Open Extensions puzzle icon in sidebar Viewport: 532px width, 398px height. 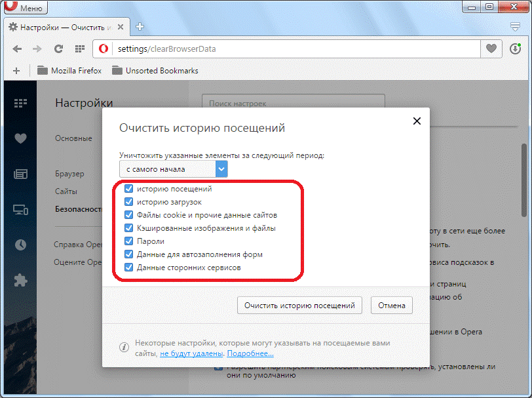(20, 280)
